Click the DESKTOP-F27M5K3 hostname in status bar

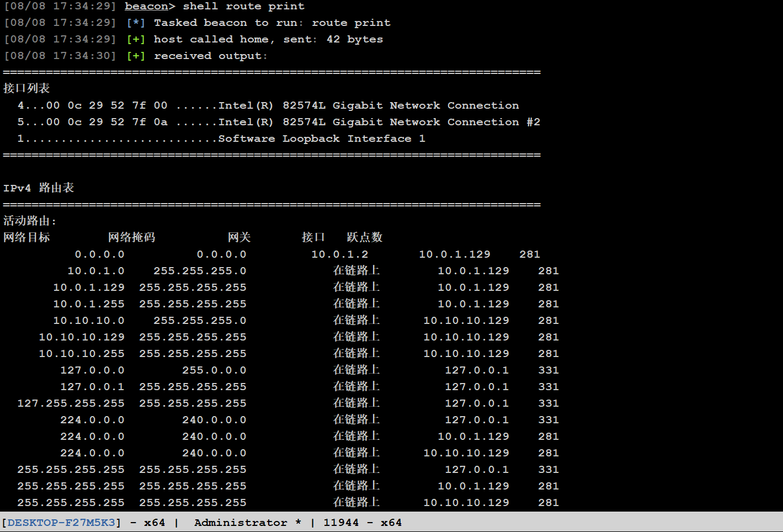[61, 523]
